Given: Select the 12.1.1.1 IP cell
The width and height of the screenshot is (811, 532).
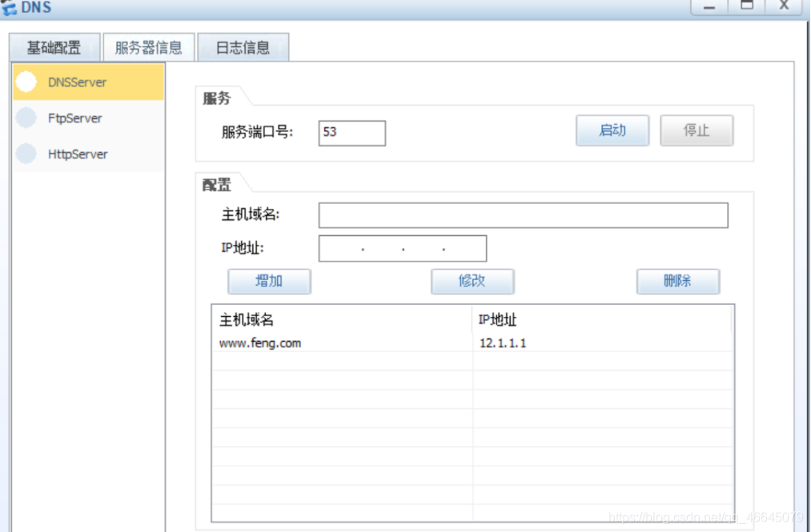Looking at the screenshot, I should 503,342.
